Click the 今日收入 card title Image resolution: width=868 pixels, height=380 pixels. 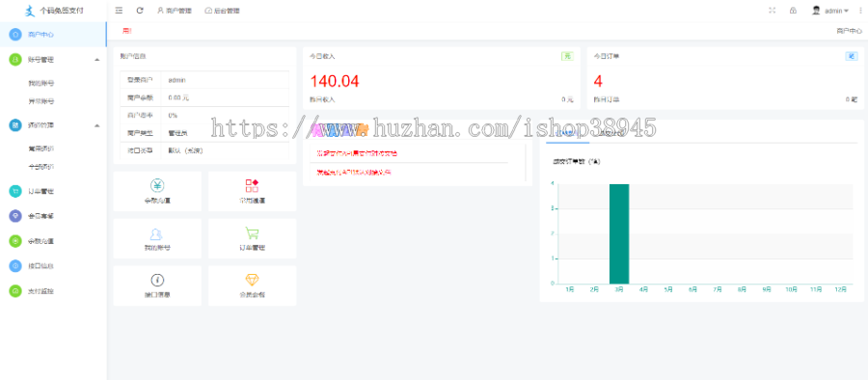(322, 56)
